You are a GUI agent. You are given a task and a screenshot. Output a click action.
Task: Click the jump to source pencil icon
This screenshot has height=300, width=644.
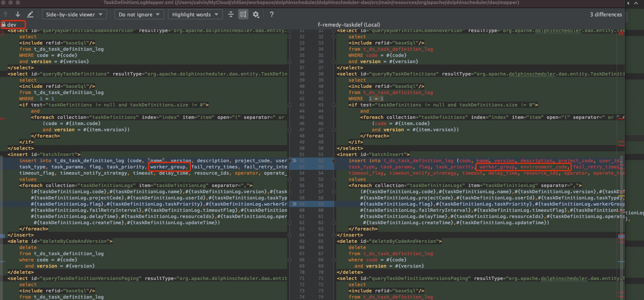click(x=30, y=14)
